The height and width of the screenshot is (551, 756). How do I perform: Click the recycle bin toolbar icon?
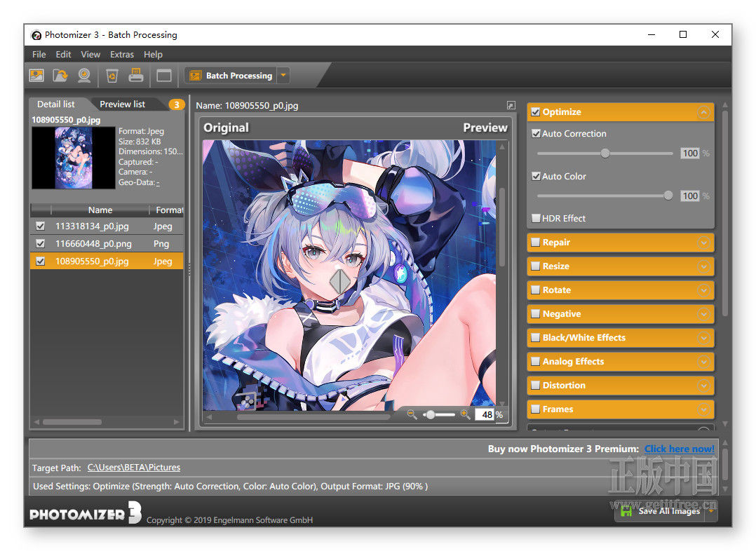[112, 75]
